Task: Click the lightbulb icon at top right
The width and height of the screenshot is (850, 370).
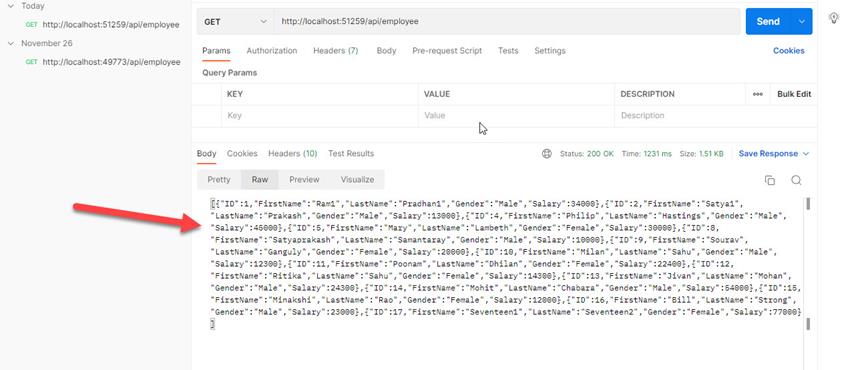Action: [x=834, y=18]
